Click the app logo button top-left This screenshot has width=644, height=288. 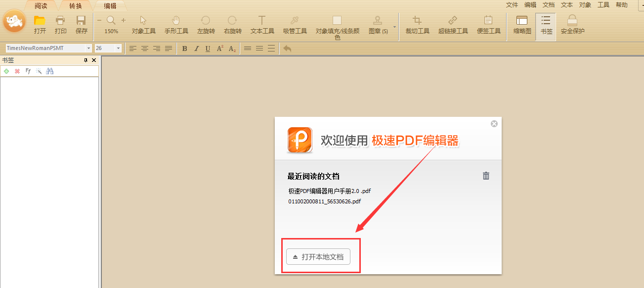pos(15,21)
